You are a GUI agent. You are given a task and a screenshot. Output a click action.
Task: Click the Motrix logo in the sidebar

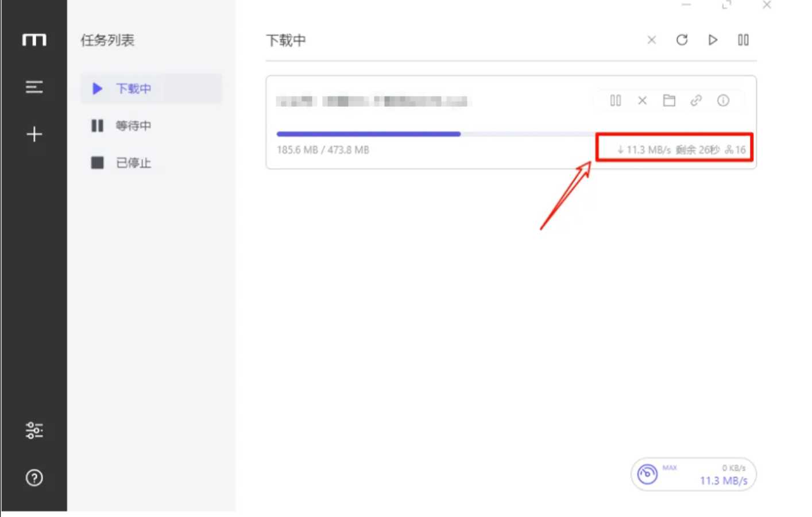pyautogui.click(x=34, y=40)
